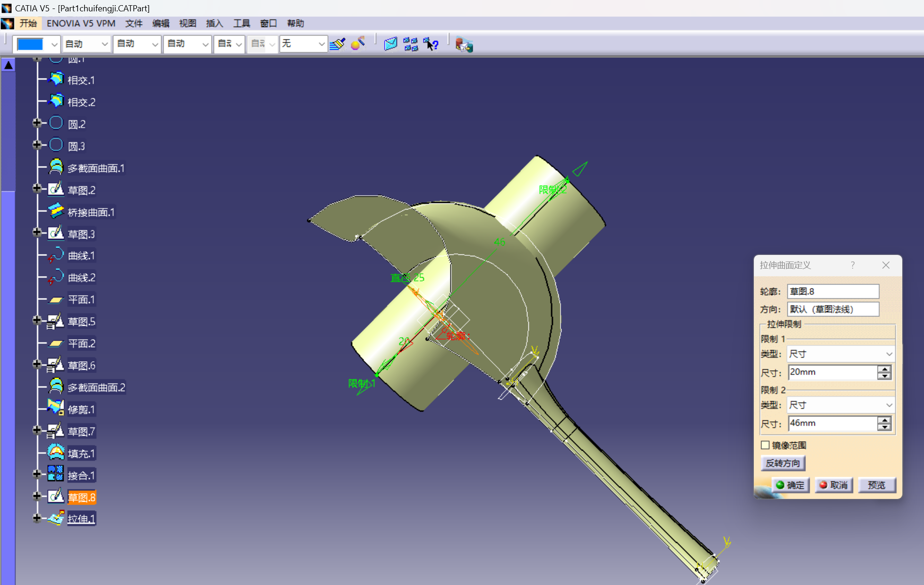Viewport: 924px width, 585px height.
Task: Expand the 接合.1 tree node
Action: pyautogui.click(x=37, y=474)
